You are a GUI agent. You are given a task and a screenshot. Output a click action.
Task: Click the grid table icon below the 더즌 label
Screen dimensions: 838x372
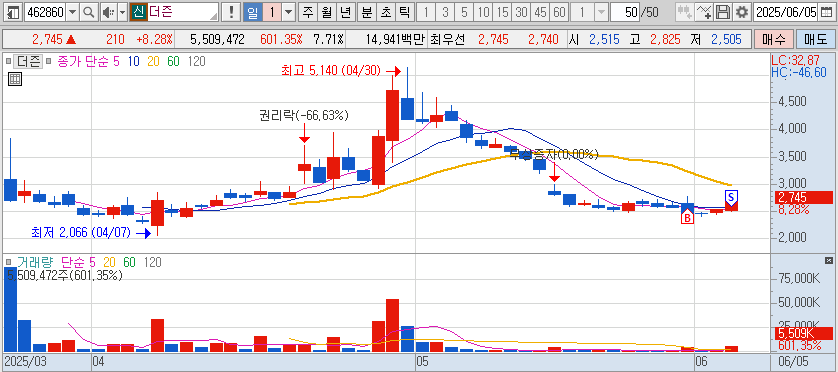pyautogui.click(x=15, y=80)
